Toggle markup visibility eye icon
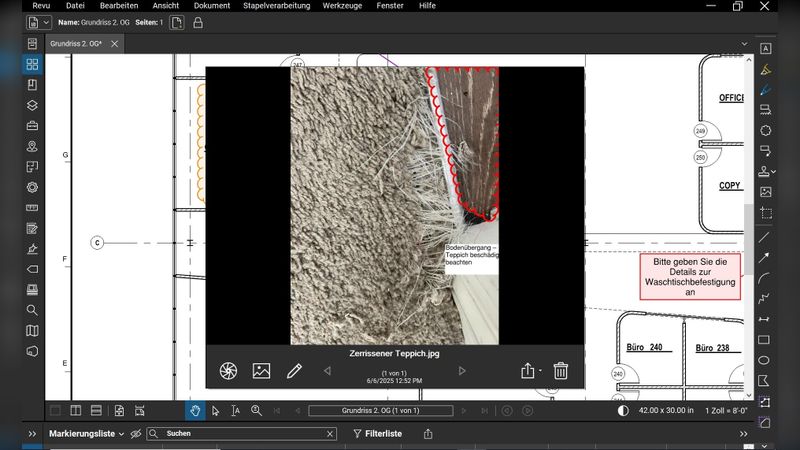This screenshot has height=450, width=800. point(136,434)
